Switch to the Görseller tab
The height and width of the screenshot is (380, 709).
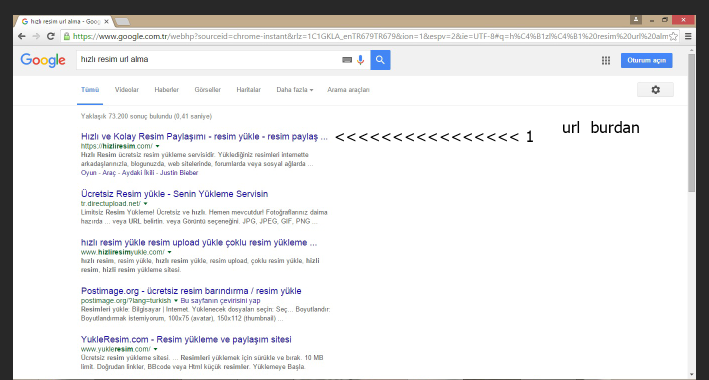tap(208, 90)
